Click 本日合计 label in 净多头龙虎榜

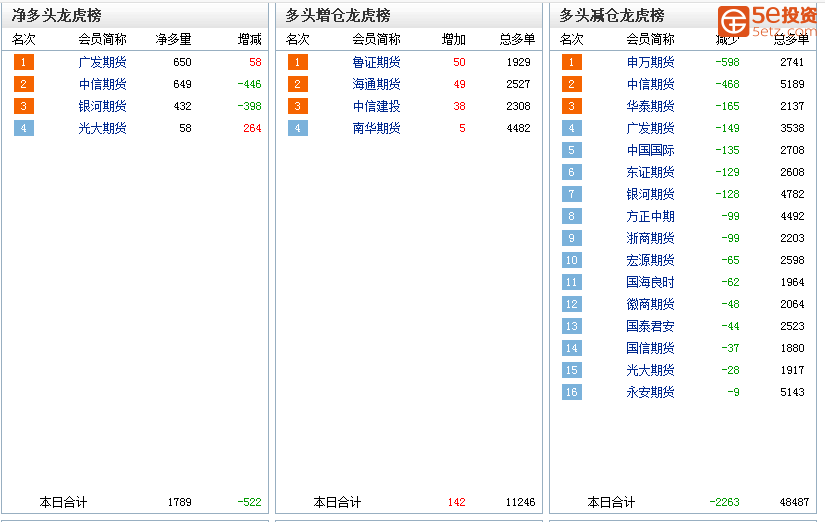tap(63, 503)
